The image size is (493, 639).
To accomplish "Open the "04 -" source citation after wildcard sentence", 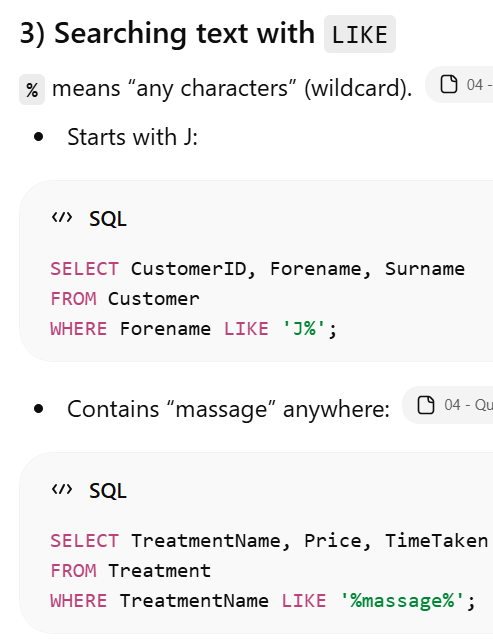I will click(459, 84).
